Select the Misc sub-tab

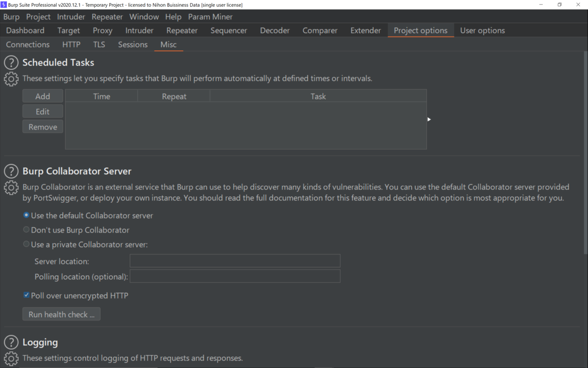pyautogui.click(x=169, y=45)
